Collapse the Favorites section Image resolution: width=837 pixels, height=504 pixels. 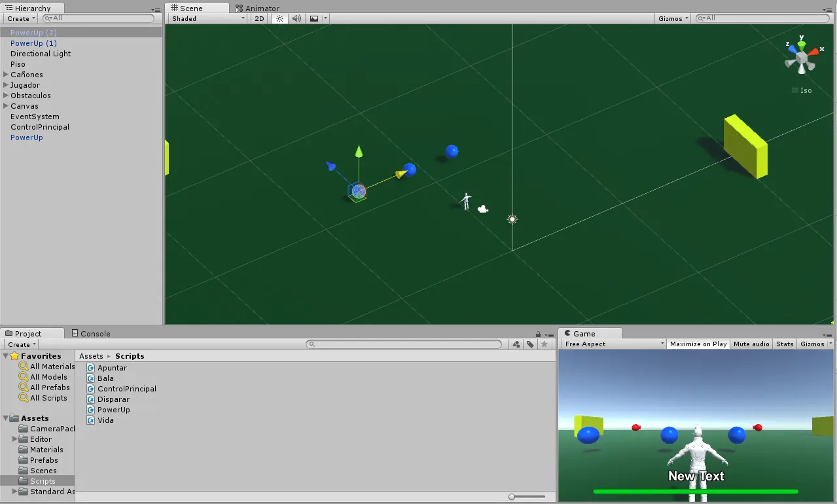coord(6,356)
